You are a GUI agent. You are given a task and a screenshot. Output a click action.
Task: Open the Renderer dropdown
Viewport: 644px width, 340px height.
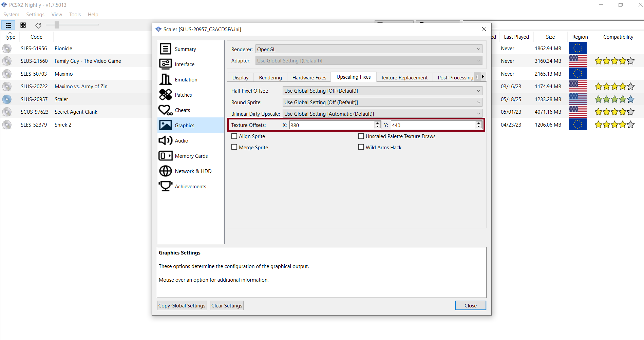tap(369, 49)
